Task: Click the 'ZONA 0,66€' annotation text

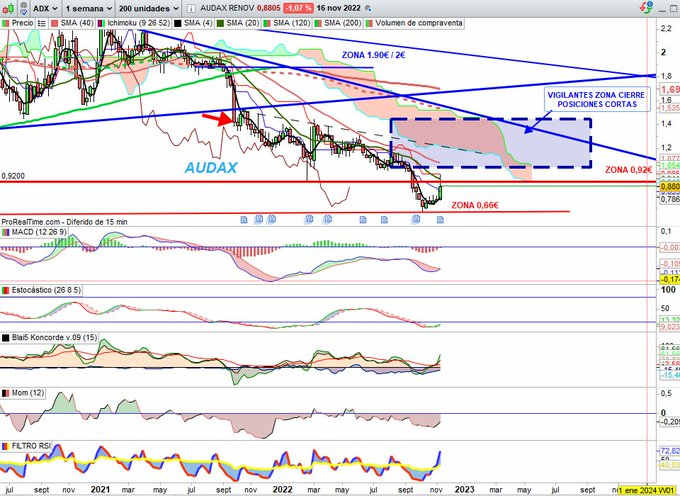Action: coord(475,205)
